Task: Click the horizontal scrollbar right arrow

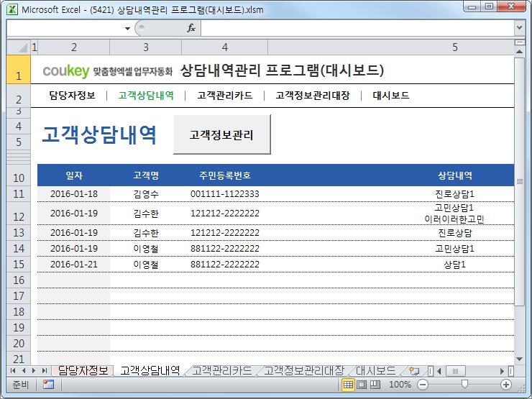Action: (502, 371)
